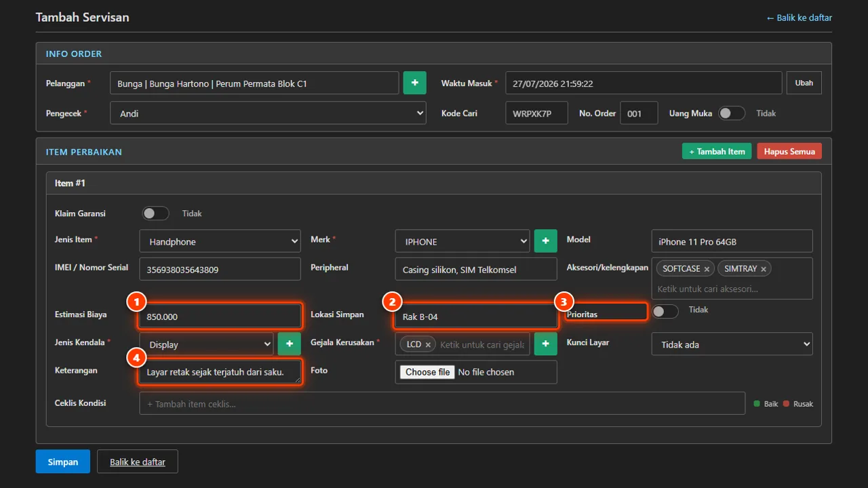This screenshot has width=868, height=488.
Task: Click the Tambah Item button
Action: (717, 151)
